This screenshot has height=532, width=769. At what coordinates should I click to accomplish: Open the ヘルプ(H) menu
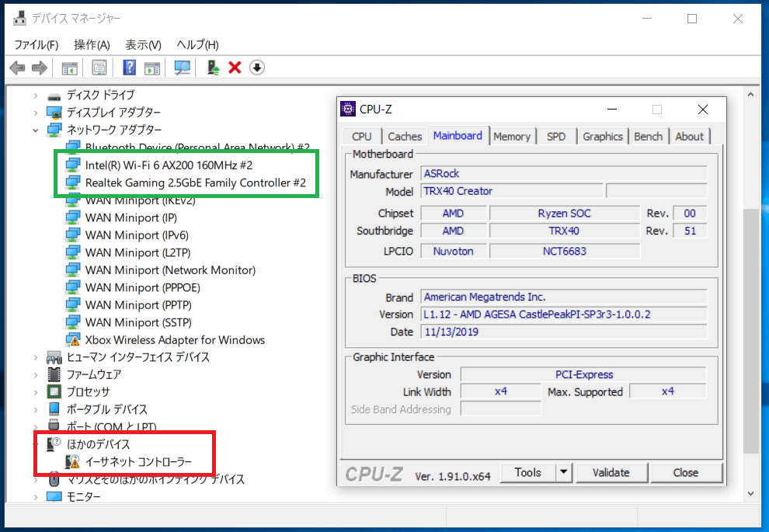pyautogui.click(x=197, y=45)
